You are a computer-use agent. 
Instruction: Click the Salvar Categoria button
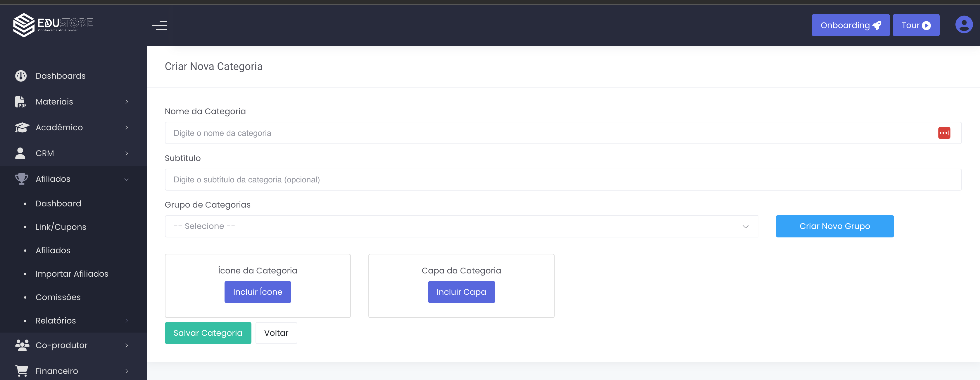[x=208, y=333]
